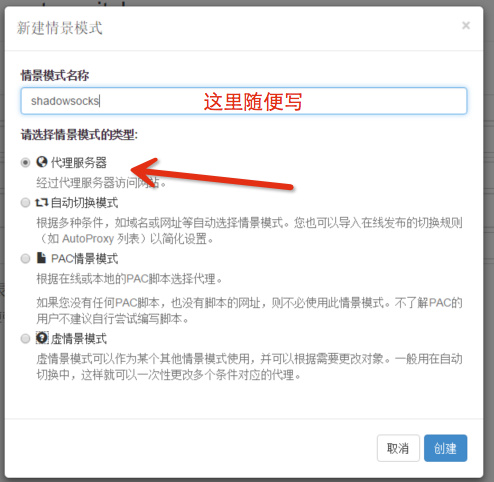Screen dimensions: 494x482
Task: Click the 自动切换模式 label text
Action: click(84, 203)
